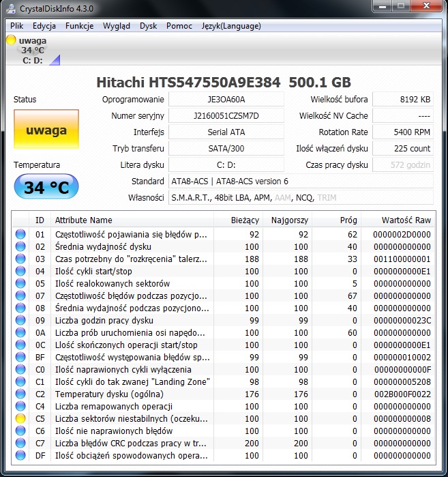
Task: Click the serial number field J2160051CZSM7D
Action: 226,116
